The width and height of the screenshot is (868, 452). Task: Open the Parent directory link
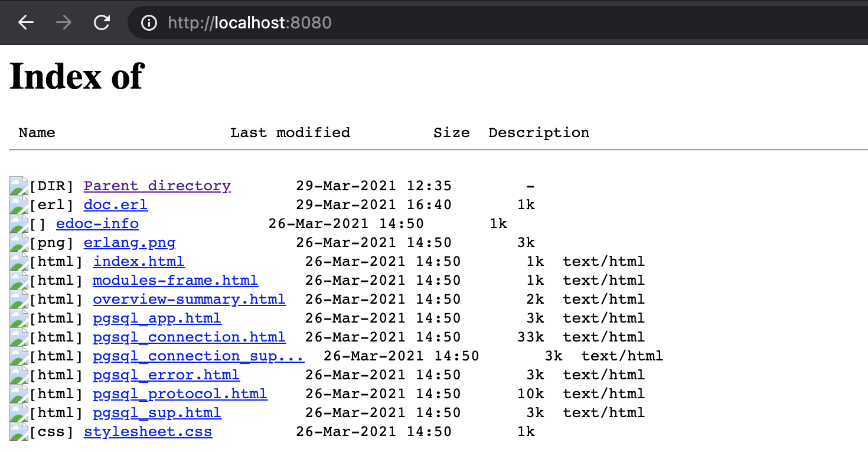coord(157,186)
